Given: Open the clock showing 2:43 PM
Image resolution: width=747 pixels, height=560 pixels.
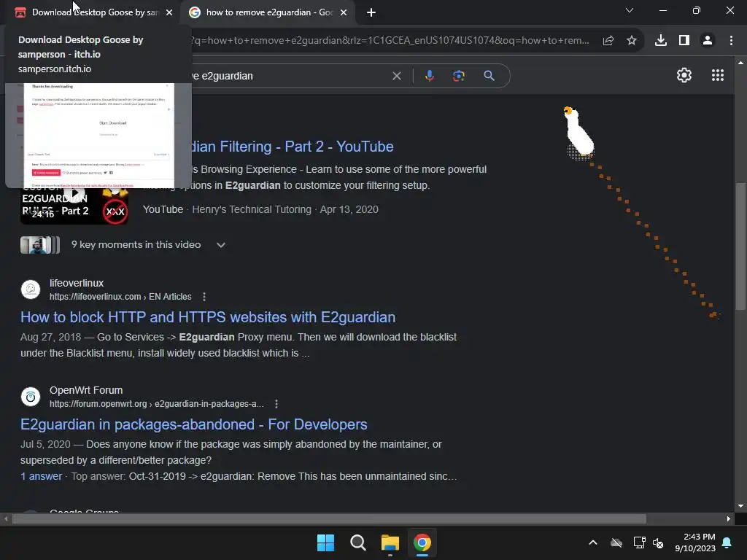Looking at the screenshot, I should coord(695,542).
